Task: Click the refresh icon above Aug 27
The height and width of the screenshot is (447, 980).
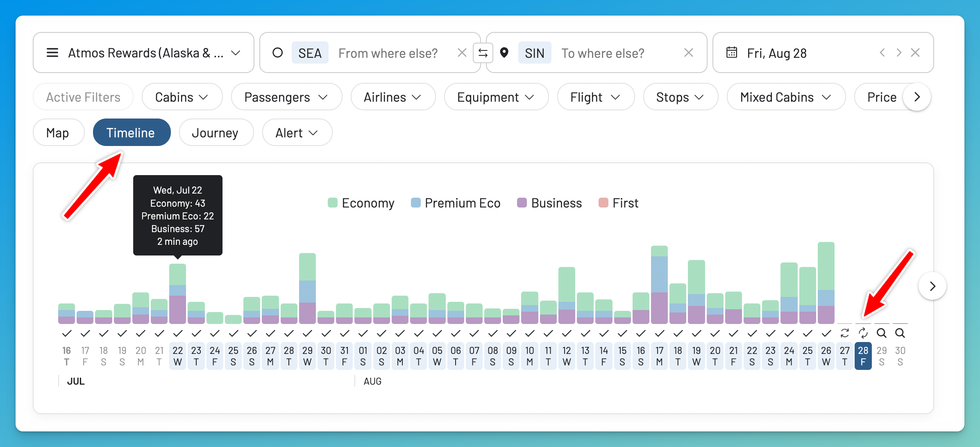Action: point(844,333)
